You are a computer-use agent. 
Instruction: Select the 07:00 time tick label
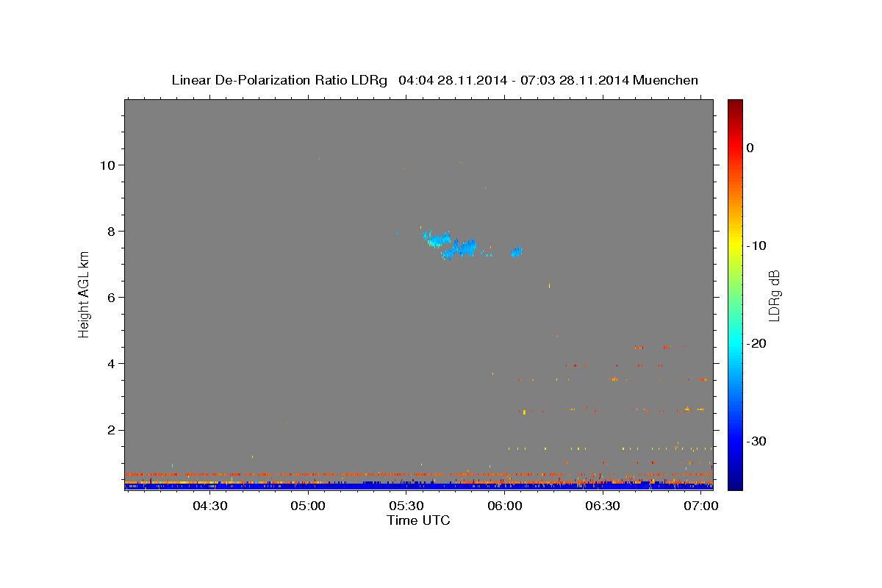click(x=701, y=506)
